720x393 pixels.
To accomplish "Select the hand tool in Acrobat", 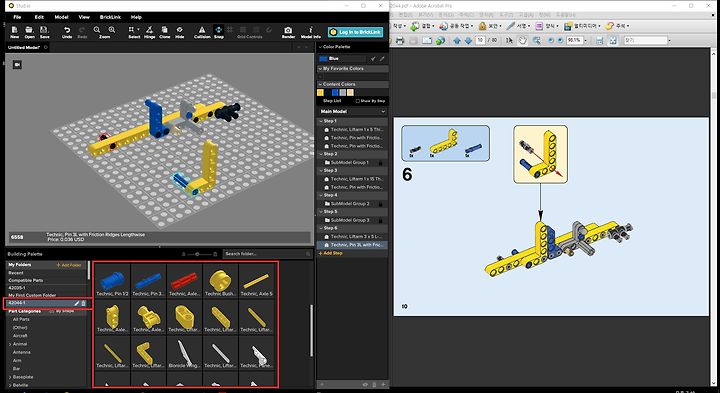I will 522,40.
